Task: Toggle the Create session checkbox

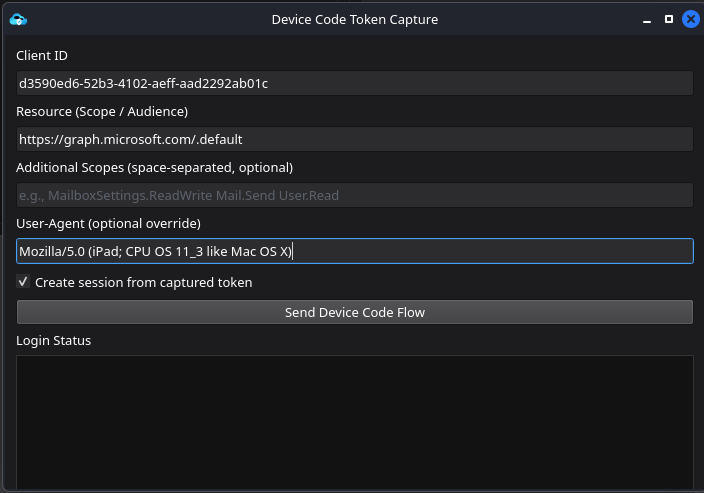Action: pos(23,282)
